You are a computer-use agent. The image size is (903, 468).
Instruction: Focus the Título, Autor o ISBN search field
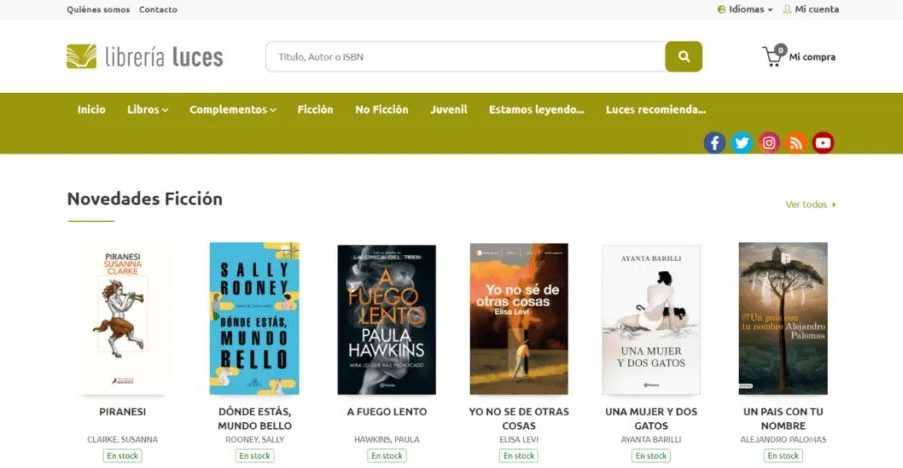click(x=465, y=56)
